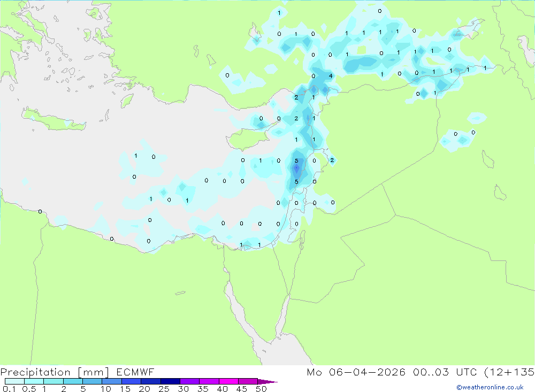Click the '00..03 UTC' time range text
This screenshot has width=535, height=392.
446,372
